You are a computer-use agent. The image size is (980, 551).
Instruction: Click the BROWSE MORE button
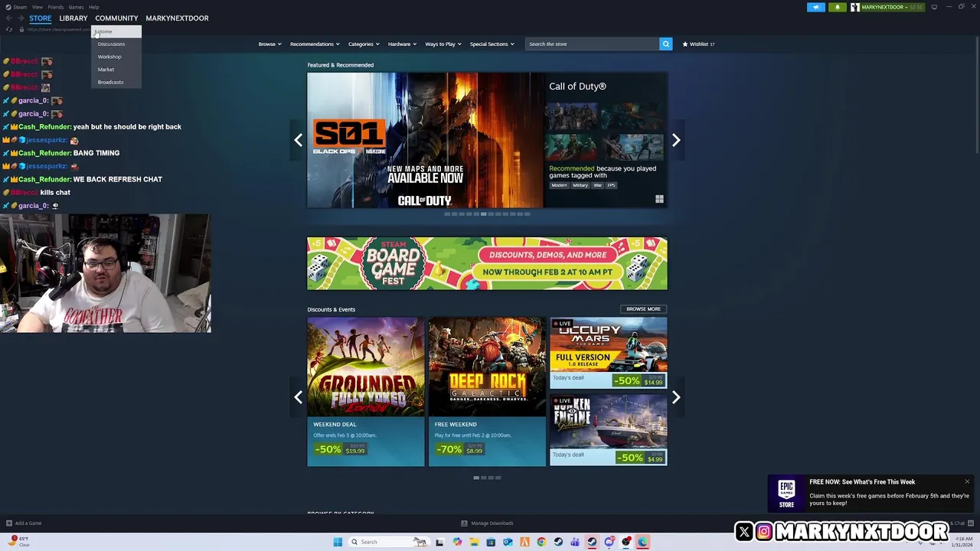pyautogui.click(x=643, y=309)
